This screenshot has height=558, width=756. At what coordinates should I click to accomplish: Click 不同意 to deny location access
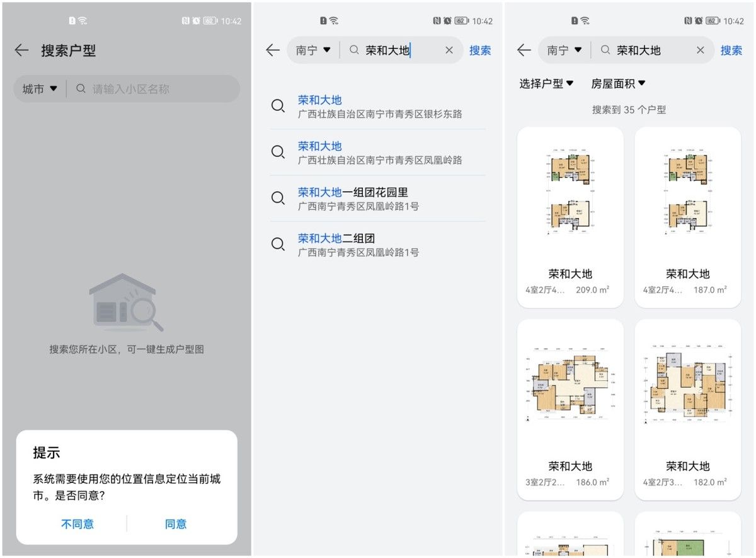point(77,524)
